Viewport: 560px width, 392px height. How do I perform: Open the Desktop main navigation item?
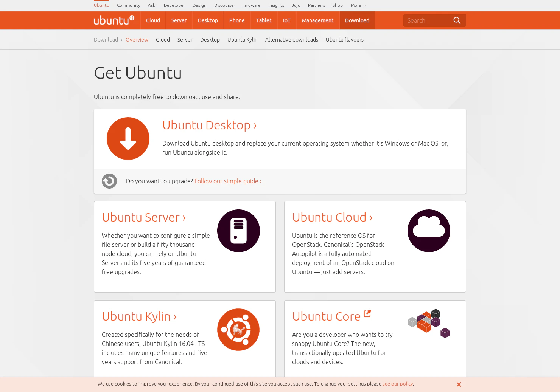point(208,20)
